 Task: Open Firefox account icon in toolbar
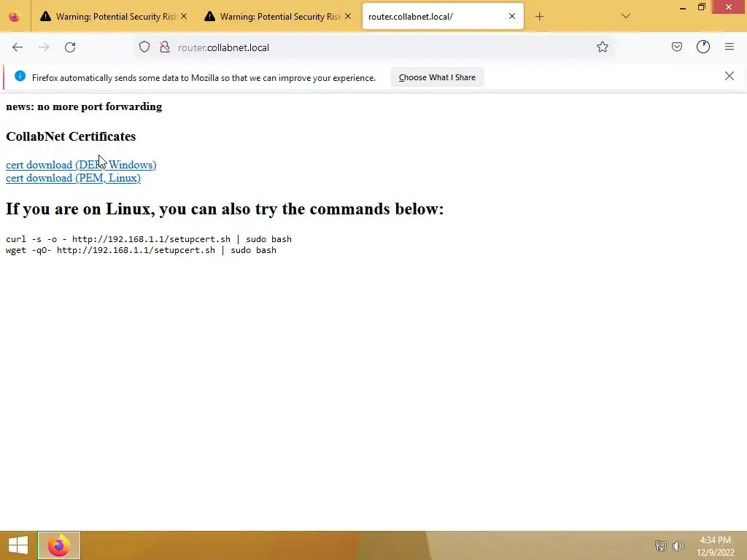(x=703, y=47)
